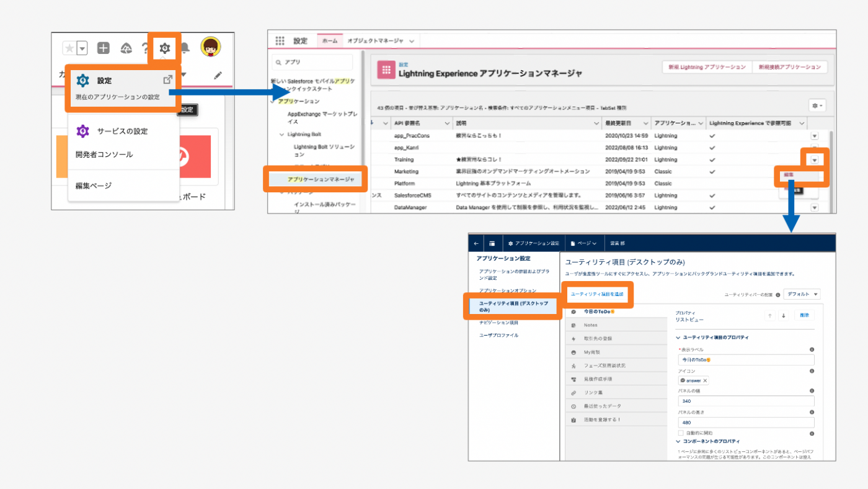Click 新規接続アプリケーション button
Screen dimensions: 868x489
(789, 67)
